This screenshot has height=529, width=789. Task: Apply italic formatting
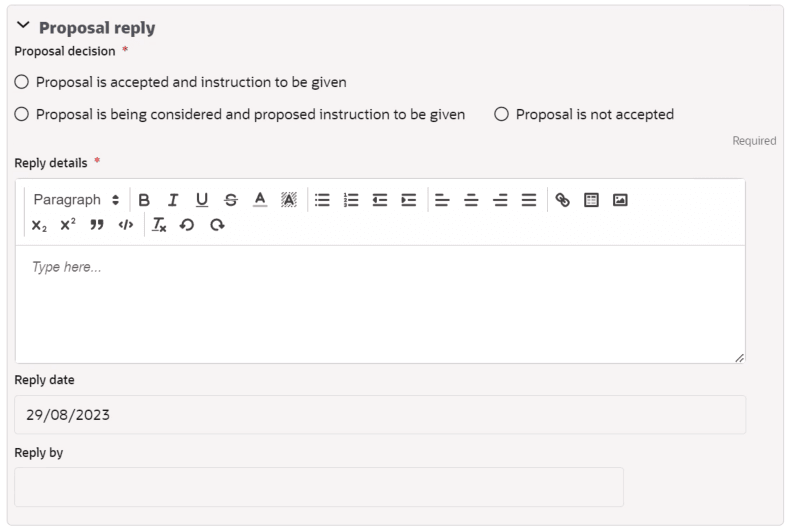coord(173,200)
